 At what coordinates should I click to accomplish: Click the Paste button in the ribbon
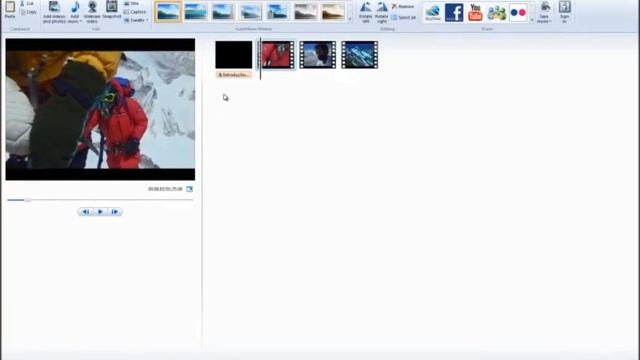(10, 10)
